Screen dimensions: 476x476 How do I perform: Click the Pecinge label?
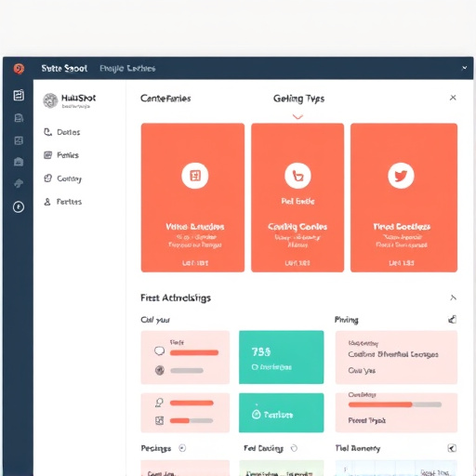pyautogui.click(x=156, y=448)
